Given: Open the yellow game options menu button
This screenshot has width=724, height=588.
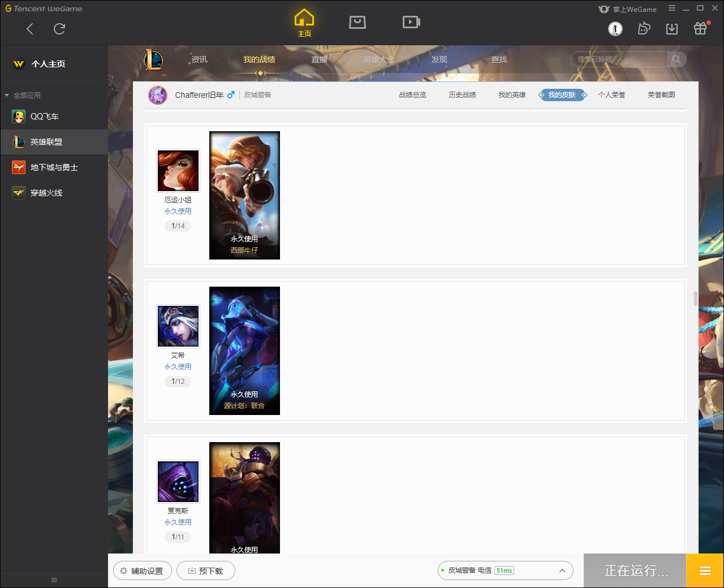Looking at the screenshot, I should [705, 571].
